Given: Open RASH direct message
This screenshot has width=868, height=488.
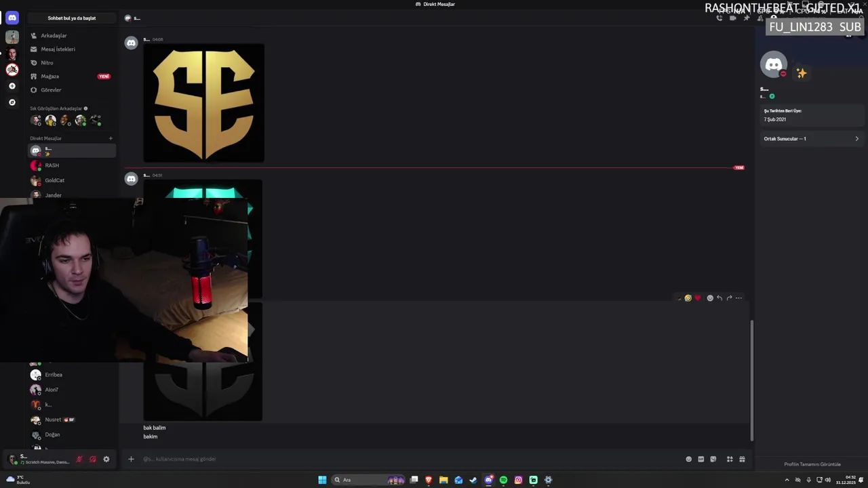Looking at the screenshot, I should tap(72, 165).
